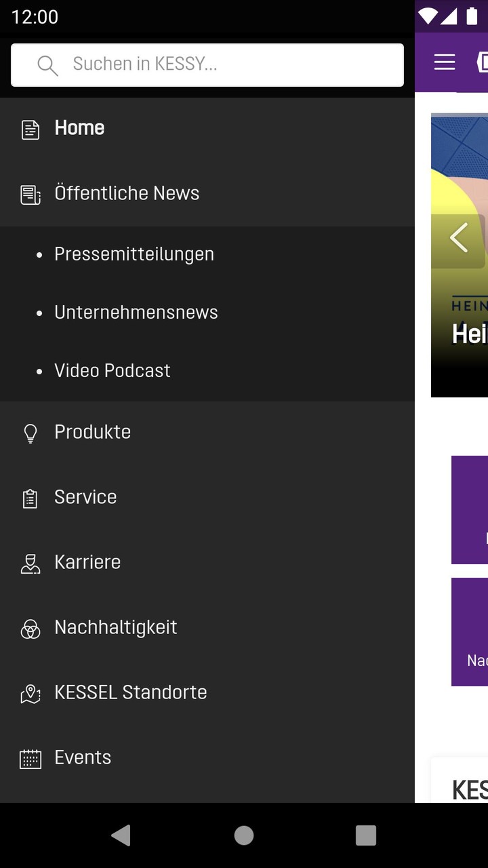Open the Nachhaltigkeit page
The height and width of the screenshot is (868, 488).
[x=116, y=627]
